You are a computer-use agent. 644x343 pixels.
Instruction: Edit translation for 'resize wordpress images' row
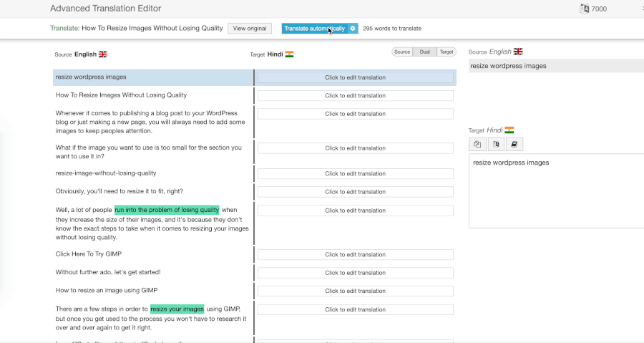tap(355, 77)
